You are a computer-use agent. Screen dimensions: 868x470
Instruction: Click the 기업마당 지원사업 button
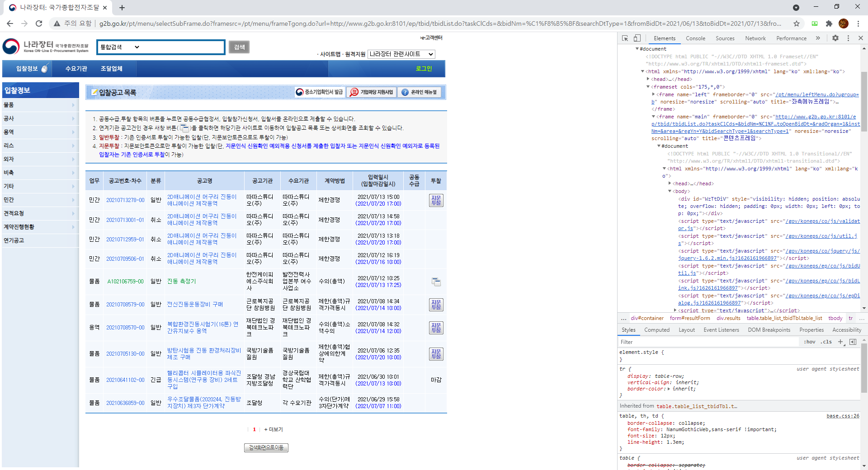pyautogui.click(x=372, y=92)
